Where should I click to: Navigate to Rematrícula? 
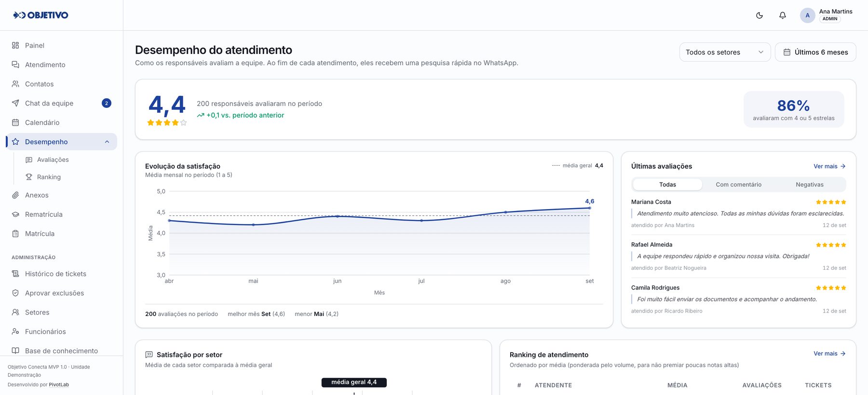click(x=61, y=214)
